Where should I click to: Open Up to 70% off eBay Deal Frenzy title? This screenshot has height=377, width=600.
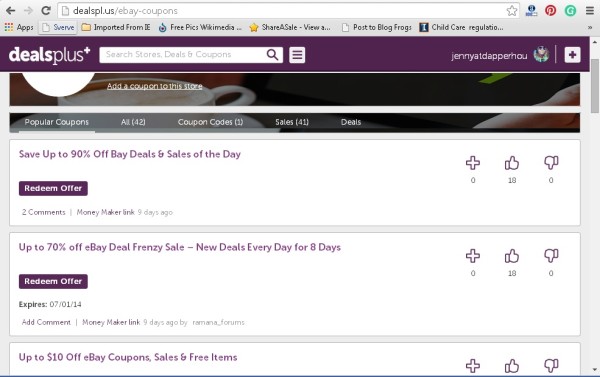coord(180,247)
